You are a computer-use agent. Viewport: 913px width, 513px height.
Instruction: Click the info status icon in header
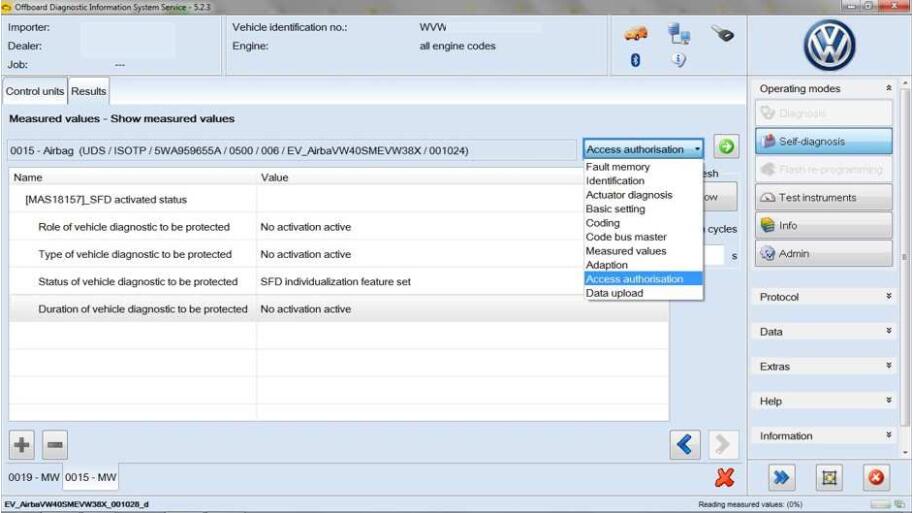679,59
